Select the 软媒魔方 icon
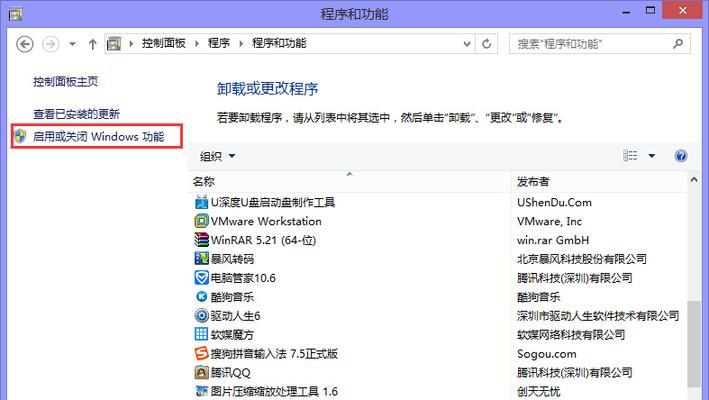 (201, 334)
